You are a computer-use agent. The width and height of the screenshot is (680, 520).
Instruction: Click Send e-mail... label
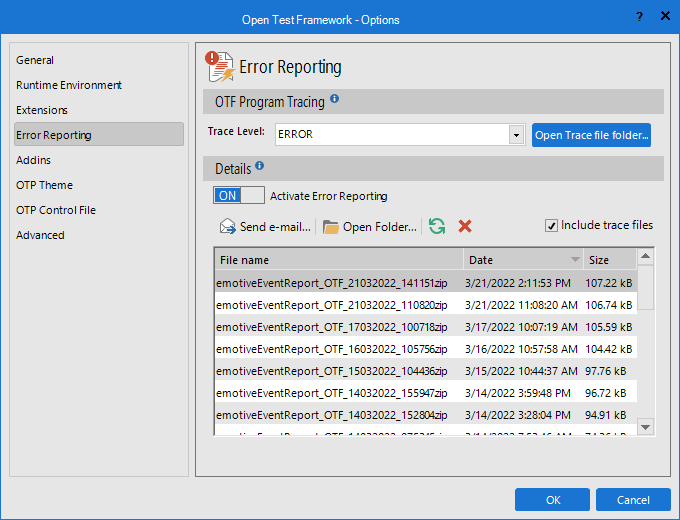pyautogui.click(x=275, y=227)
